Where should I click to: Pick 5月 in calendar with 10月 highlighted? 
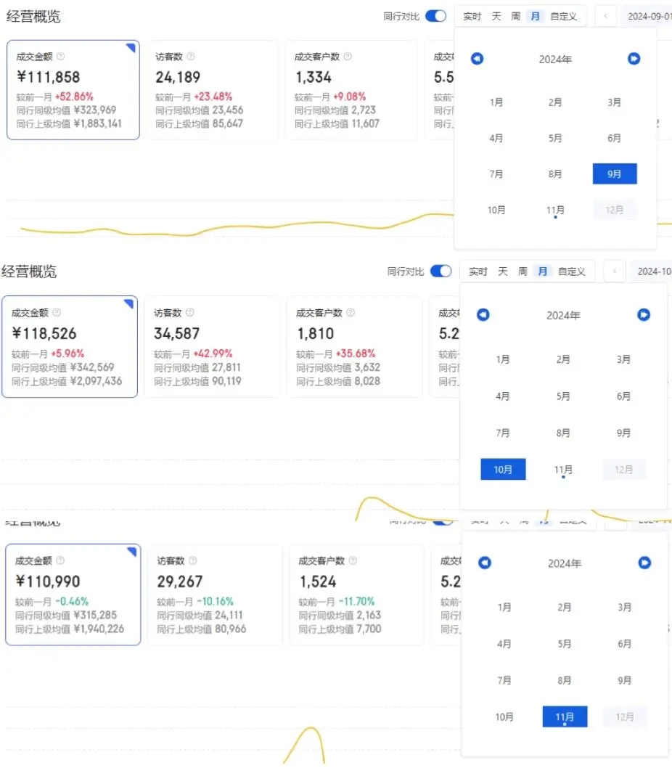tap(563, 396)
